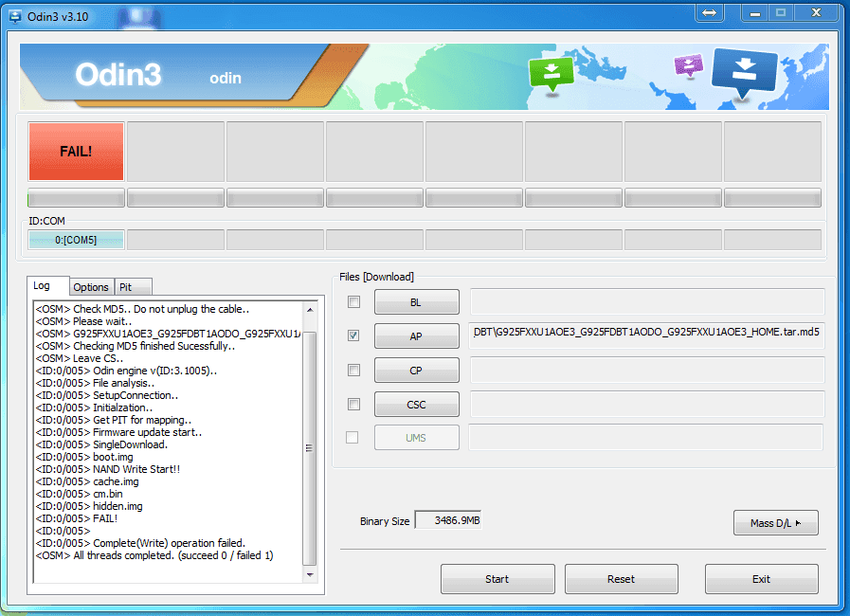Image resolution: width=850 pixels, height=616 pixels.
Task: Click the CP button to choose modem file
Action: coord(416,371)
